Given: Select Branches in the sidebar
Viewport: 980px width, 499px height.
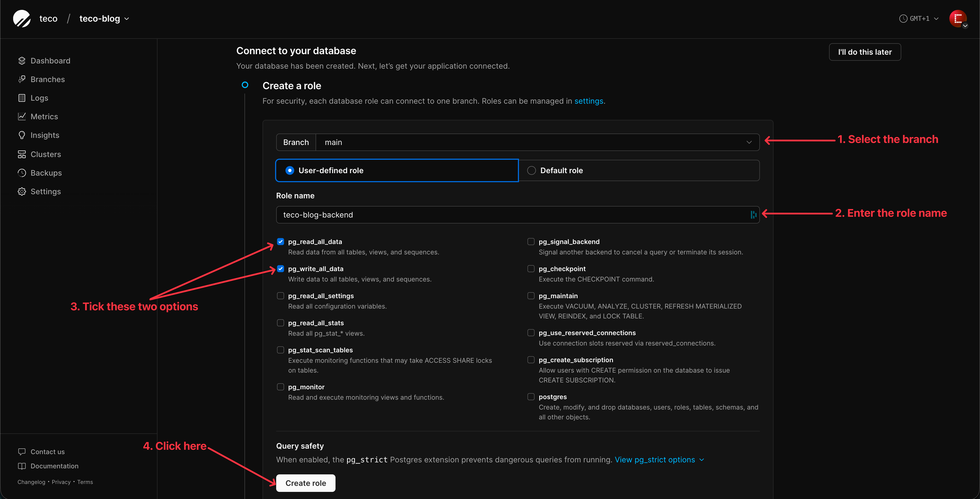Looking at the screenshot, I should [x=48, y=79].
